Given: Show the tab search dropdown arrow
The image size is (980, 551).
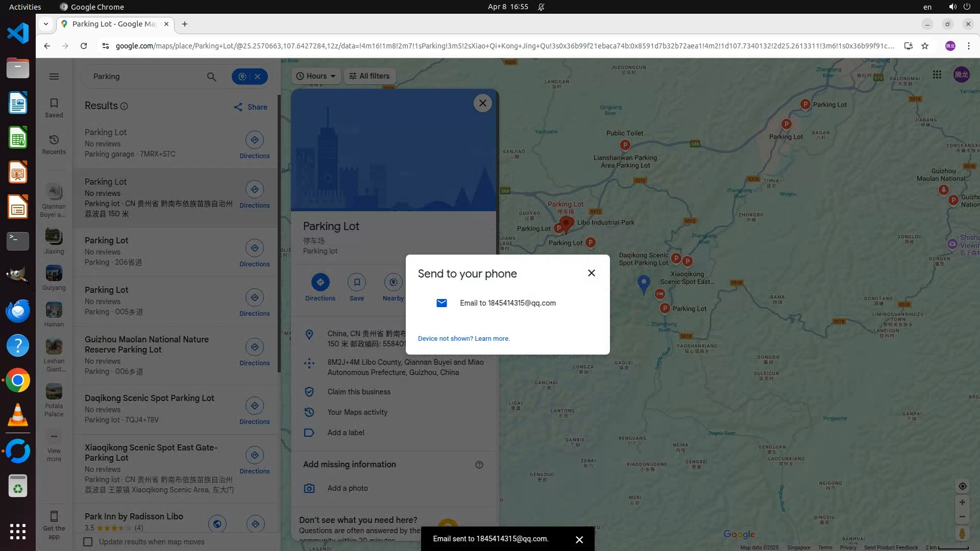Looking at the screenshot, I should (x=46, y=24).
